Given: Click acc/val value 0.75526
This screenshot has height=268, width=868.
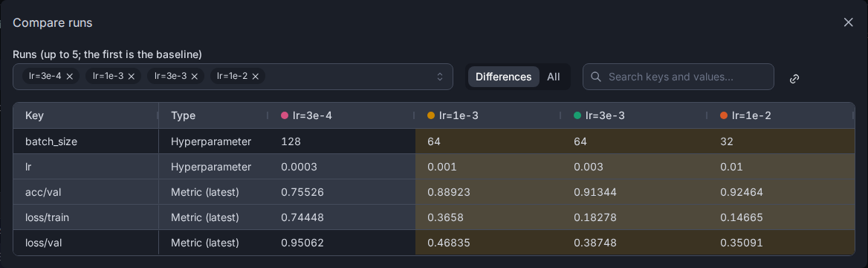Looking at the screenshot, I should click(302, 192).
